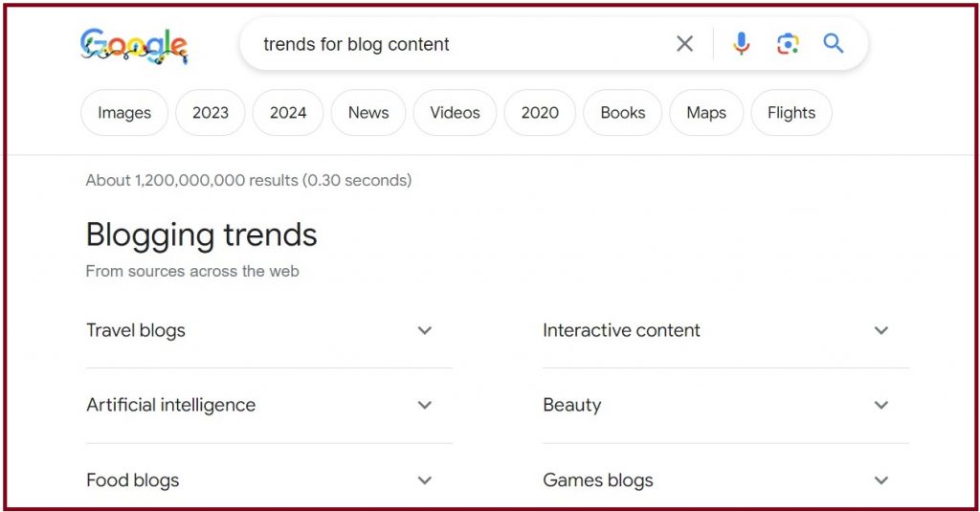Viewport: 980px width, 512px height.
Task: Filter results by Images
Action: [124, 113]
